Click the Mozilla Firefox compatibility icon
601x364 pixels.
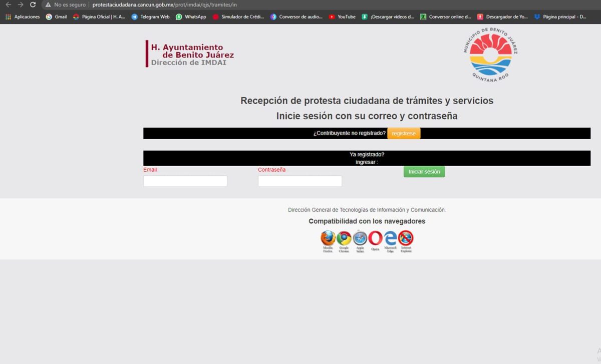pos(328,238)
